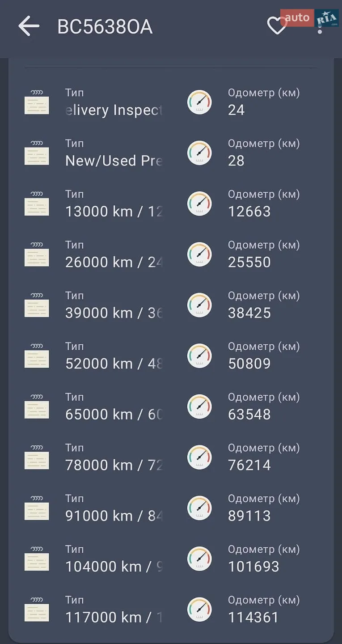Image resolution: width=342 pixels, height=644 pixels.
Task: Click the odometer gauge icon showing 12663 km
Action: click(199, 203)
